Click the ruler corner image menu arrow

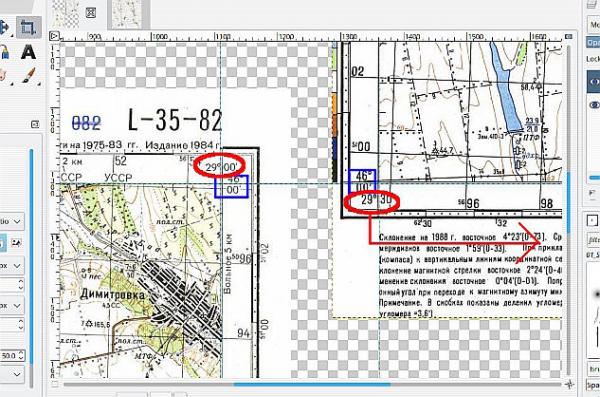54,36
